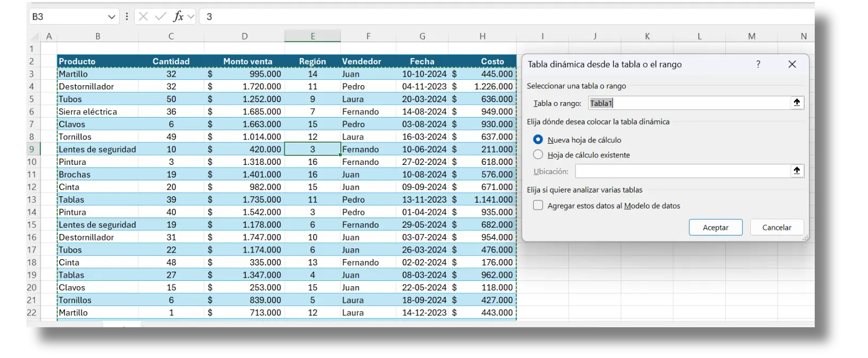The image size is (868, 358).
Task: Click the Vendedor header cell
Action: 368,61
